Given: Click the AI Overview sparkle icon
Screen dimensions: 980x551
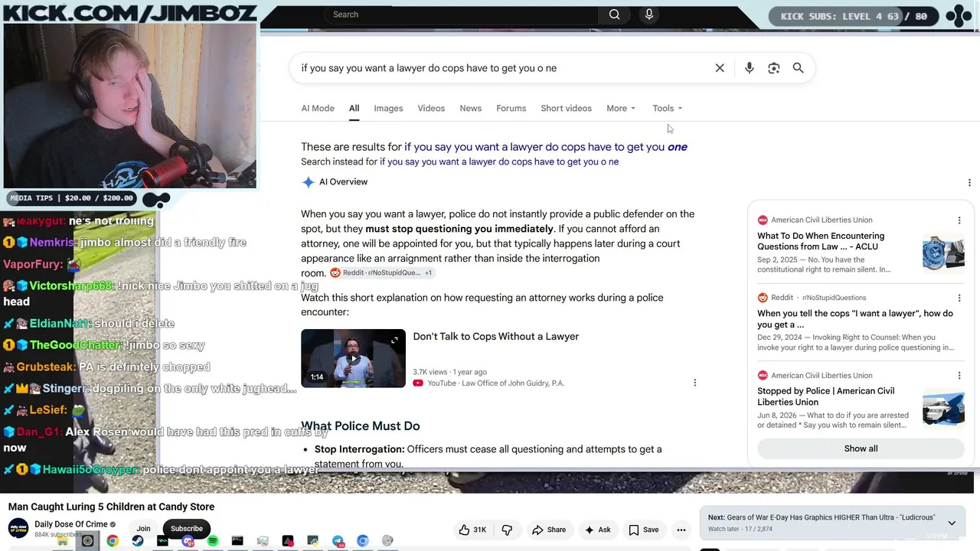Looking at the screenshot, I should [x=308, y=182].
